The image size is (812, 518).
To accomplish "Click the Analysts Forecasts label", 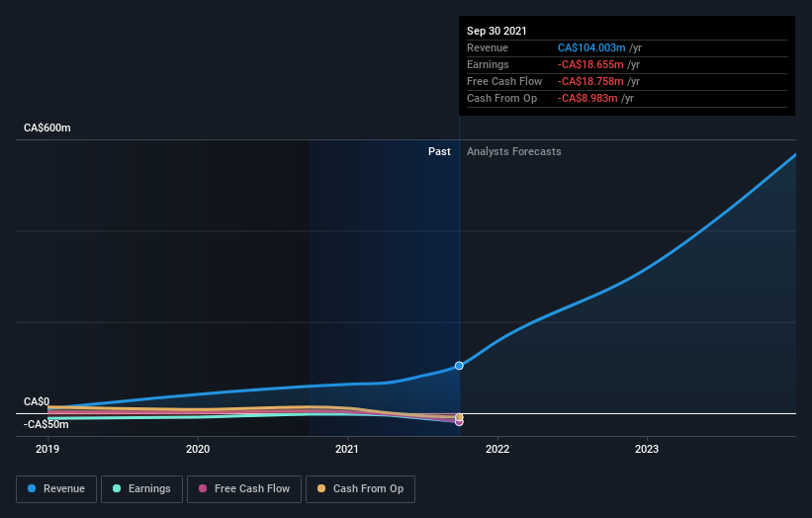I will point(513,151).
